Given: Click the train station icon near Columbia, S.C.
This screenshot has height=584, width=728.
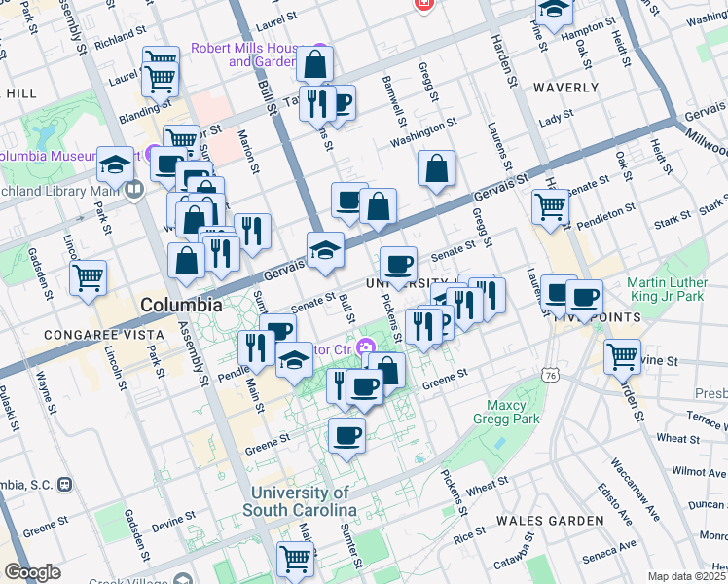Looking at the screenshot, I should pos(64,485).
